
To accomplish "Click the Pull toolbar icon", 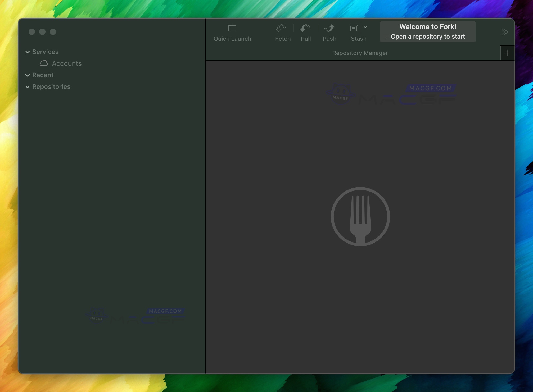I will (x=305, y=28).
